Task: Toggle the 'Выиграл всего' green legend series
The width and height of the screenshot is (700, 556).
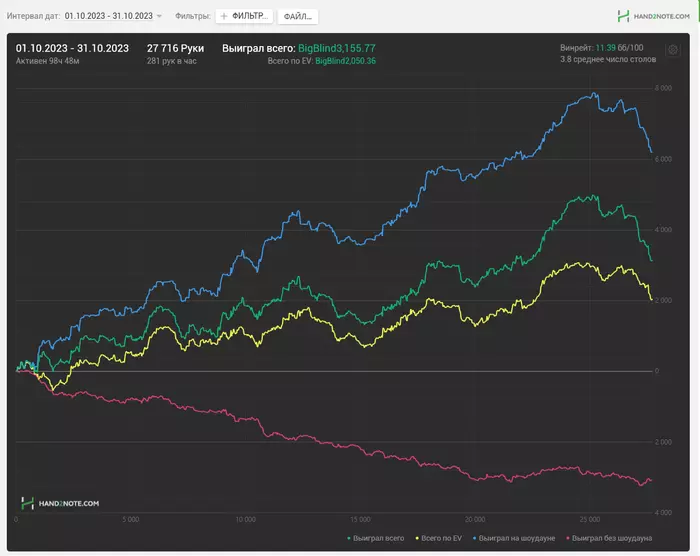Action: point(376,538)
